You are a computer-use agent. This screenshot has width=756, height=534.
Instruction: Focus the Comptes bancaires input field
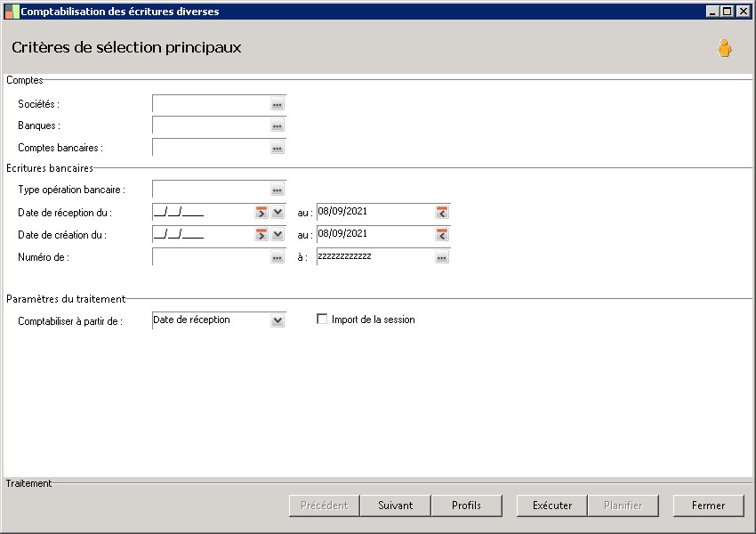coord(211,148)
